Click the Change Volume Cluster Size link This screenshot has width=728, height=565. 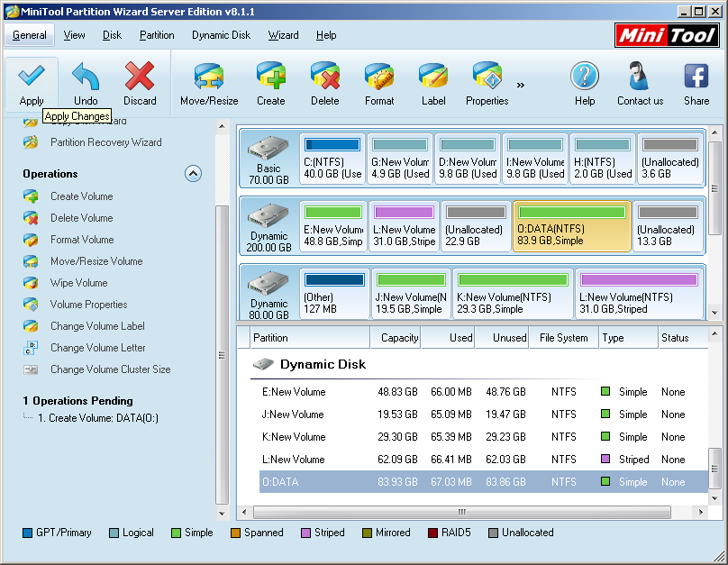point(111,369)
